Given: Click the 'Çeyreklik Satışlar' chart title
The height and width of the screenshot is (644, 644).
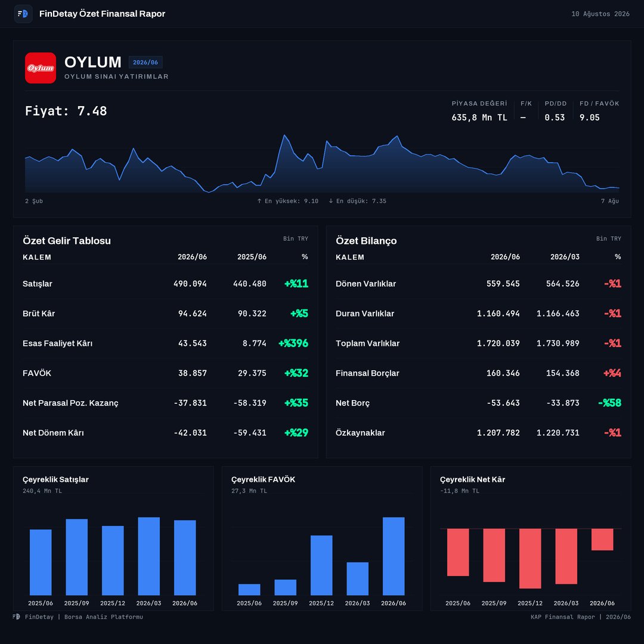Looking at the screenshot, I should 55,479.
